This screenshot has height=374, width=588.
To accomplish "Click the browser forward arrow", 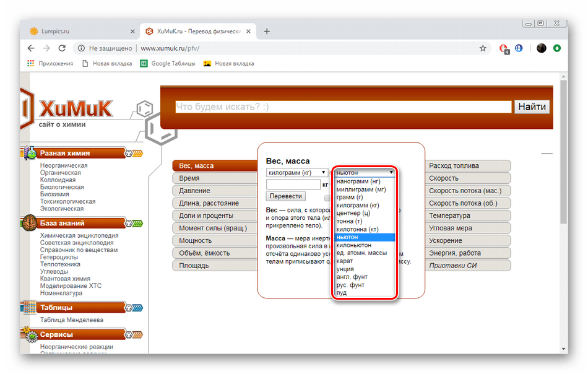I will tap(46, 48).
